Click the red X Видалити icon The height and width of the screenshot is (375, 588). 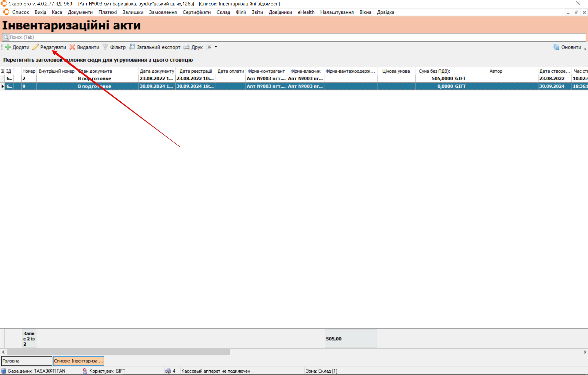point(72,47)
